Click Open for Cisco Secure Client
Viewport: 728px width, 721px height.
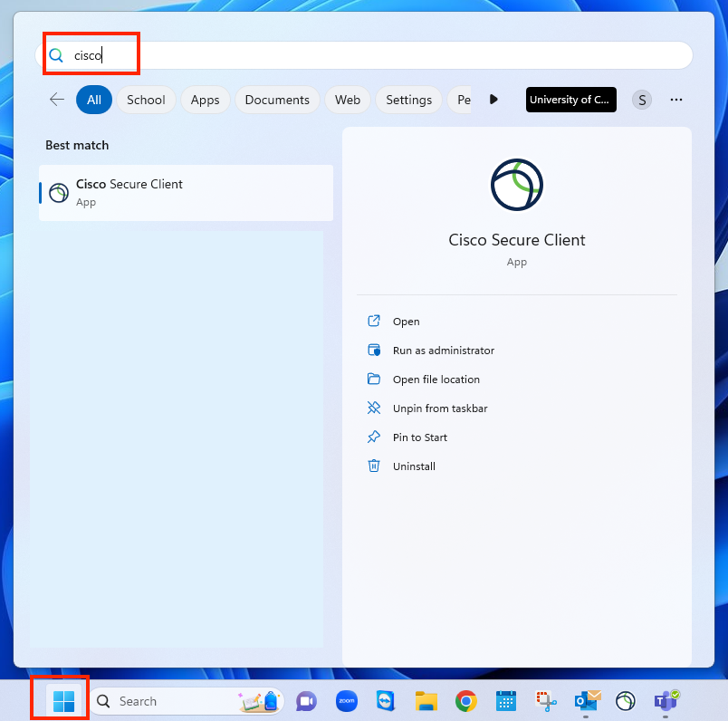point(406,322)
